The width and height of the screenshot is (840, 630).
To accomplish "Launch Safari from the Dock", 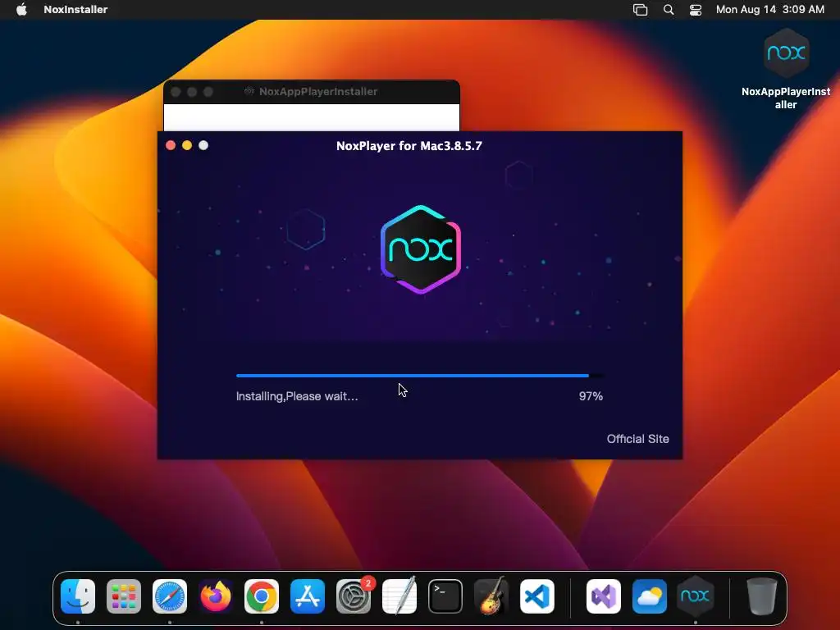I will tap(170, 596).
